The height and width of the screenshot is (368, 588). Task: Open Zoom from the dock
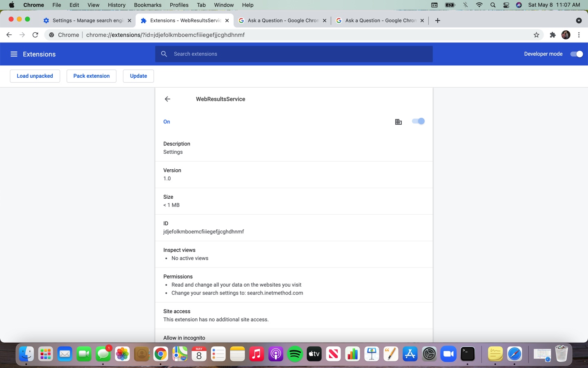pos(448,354)
